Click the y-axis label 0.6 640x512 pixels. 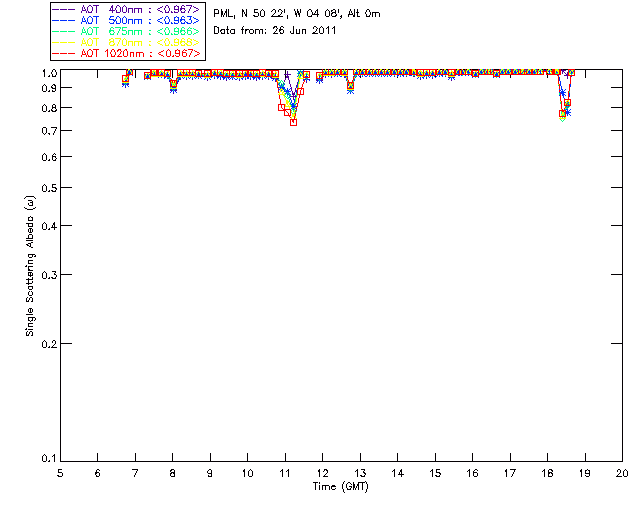click(x=49, y=157)
